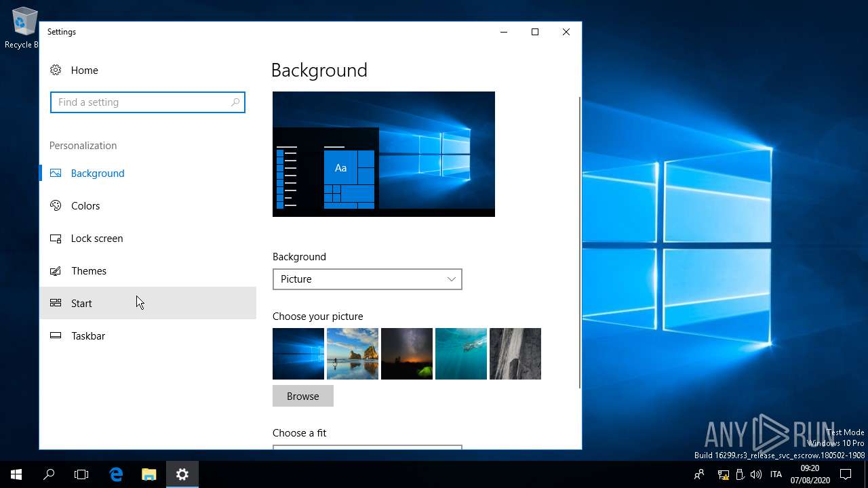Switch ITA input language indicator
The height and width of the screenshot is (488, 868).
click(x=776, y=474)
